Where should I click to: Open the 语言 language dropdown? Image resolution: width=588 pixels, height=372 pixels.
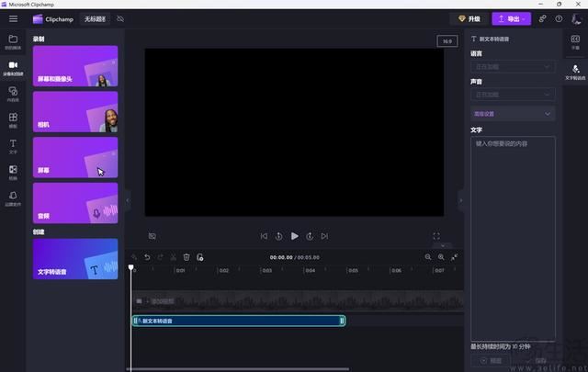tap(513, 67)
